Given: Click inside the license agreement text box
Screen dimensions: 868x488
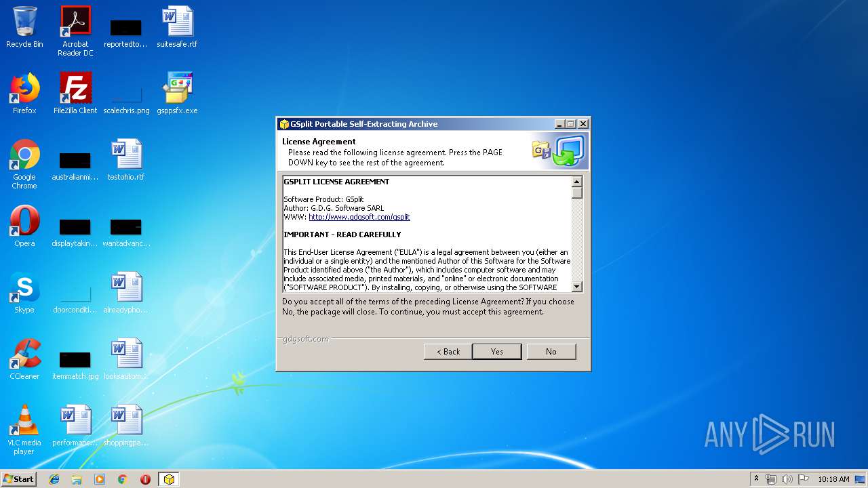Looking at the screenshot, I should [x=427, y=234].
